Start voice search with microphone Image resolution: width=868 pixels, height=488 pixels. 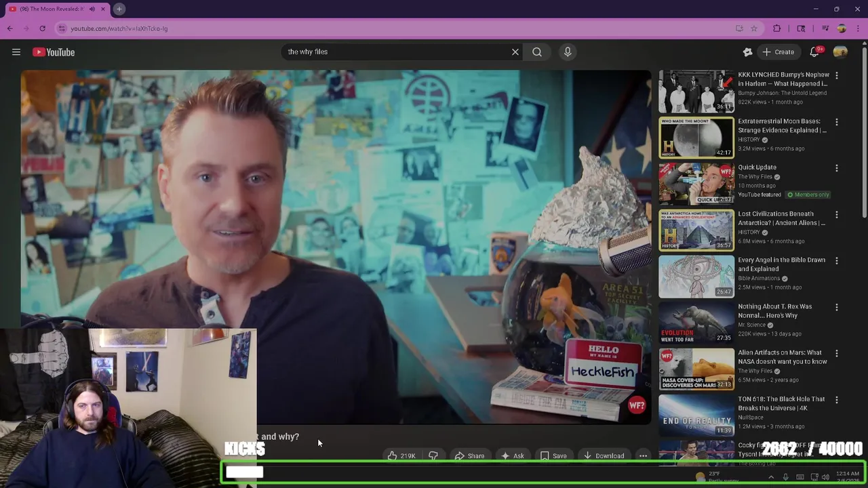568,52
